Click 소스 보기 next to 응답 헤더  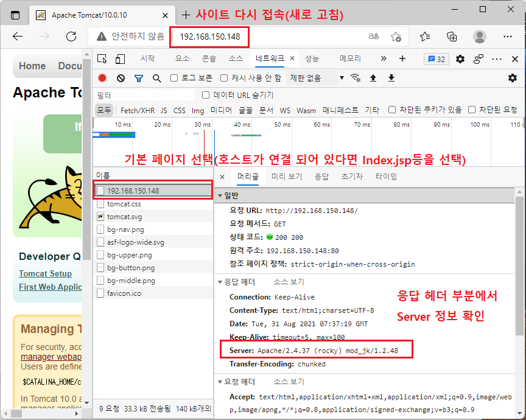point(289,282)
